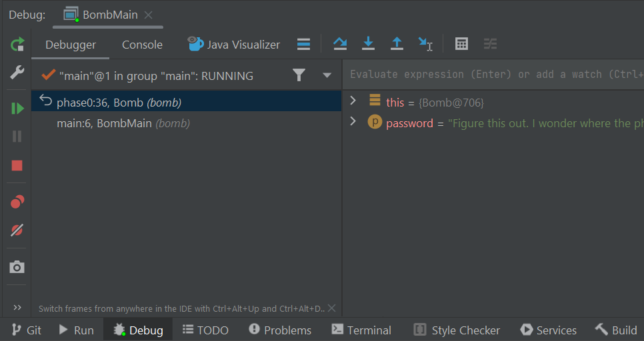Image resolution: width=644 pixels, height=341 pixels.
Task: Click the Evaluate expression input field
Action: pyautogui.click(x=493, y=75)
